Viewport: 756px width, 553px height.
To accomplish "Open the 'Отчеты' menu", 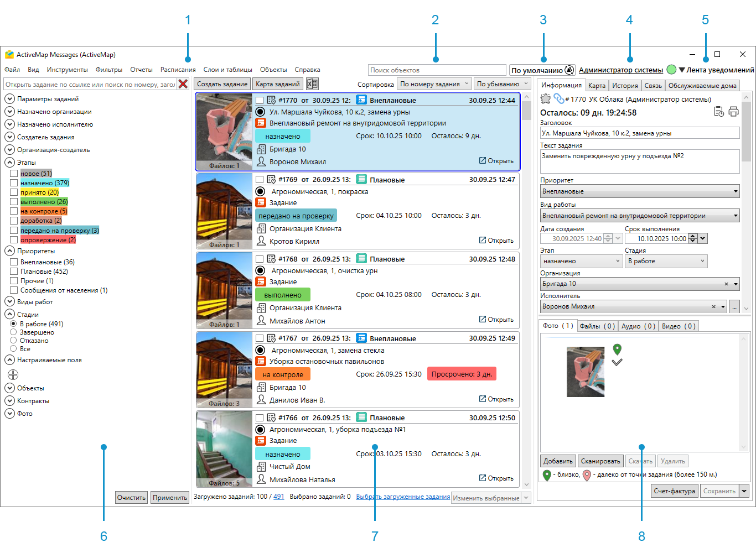I will (x=141, y=70).
